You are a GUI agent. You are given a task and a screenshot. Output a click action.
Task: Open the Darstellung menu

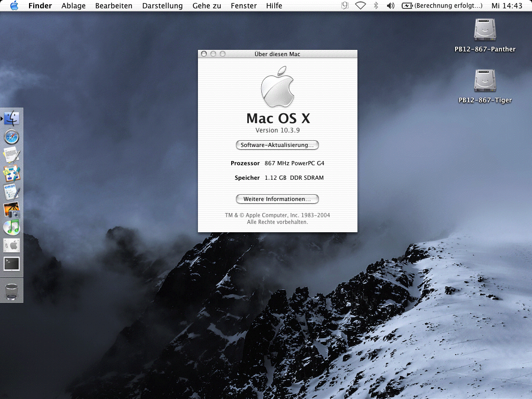pos(162,6)
